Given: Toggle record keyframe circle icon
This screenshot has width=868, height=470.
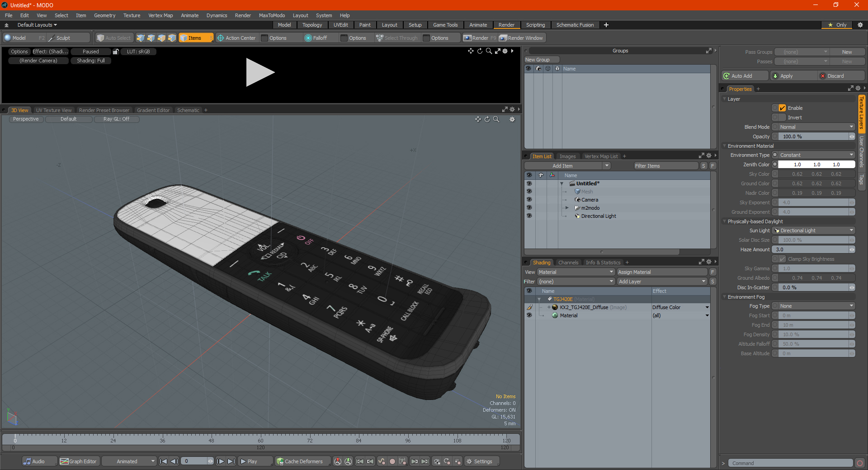Looking at the screenshot, I should (392, 461).
